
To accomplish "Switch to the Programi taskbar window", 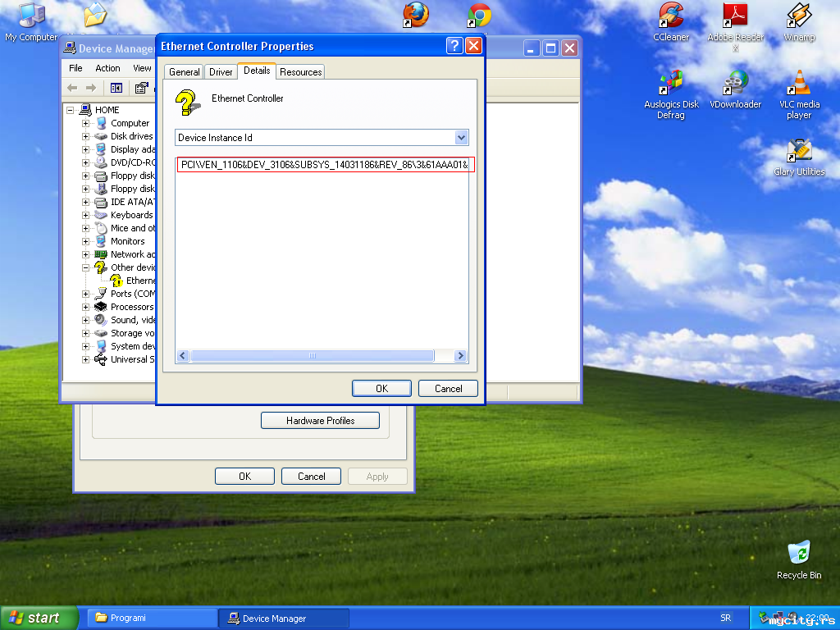I will coord(152,618).
